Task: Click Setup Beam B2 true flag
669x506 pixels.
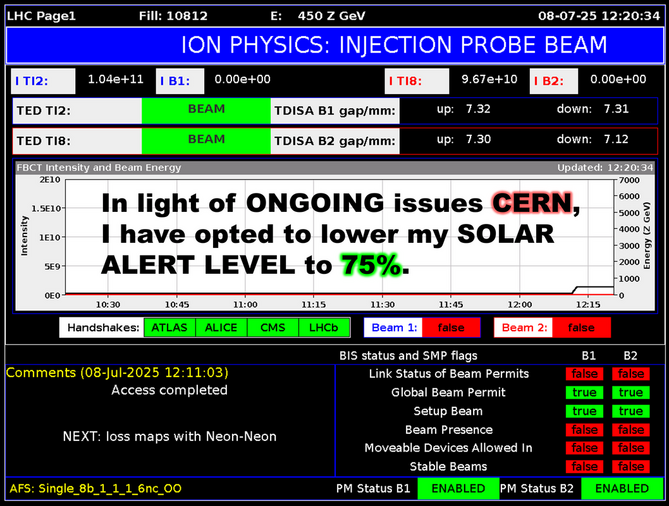Action: [x=631, y=411]
